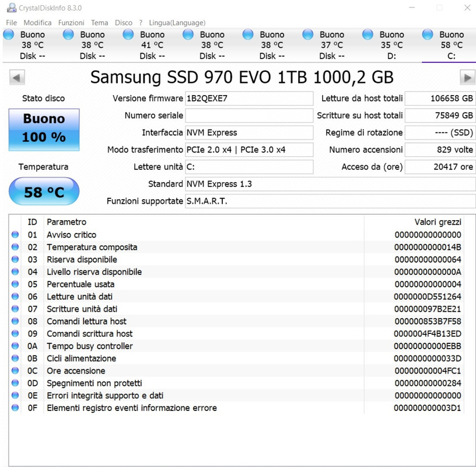Click the Regime di rotazione value ---- (SSD)
This screenshot has width=476, height=467.
(440, 133)
